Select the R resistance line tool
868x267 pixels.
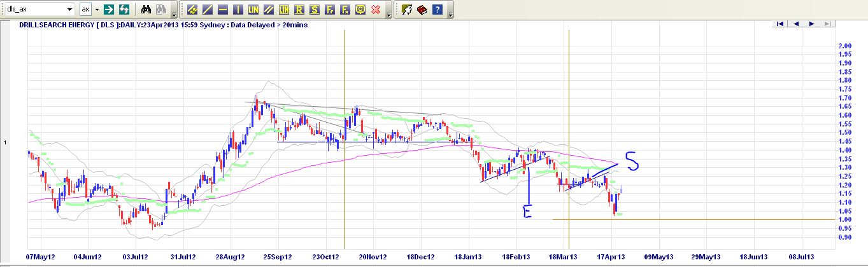point(299,10)
